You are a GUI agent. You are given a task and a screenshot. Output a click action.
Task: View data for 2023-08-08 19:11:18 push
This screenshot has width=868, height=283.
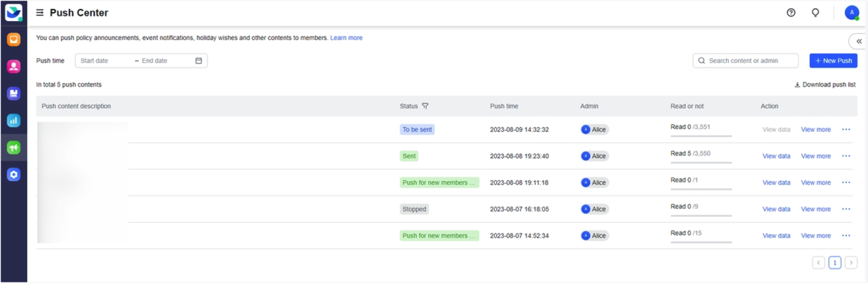(x=776, y=182)
